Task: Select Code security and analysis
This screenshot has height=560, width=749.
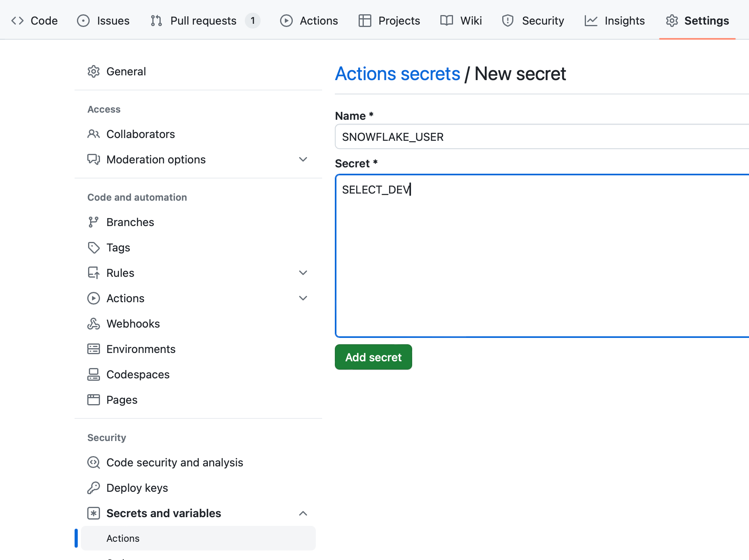Action: [x=175, y=462]
